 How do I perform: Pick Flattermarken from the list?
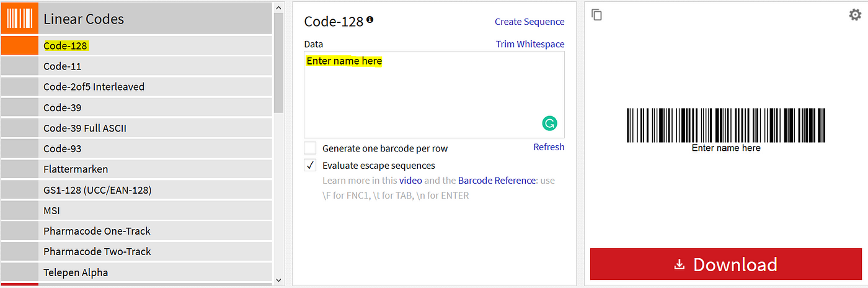[x=136, y=169]
